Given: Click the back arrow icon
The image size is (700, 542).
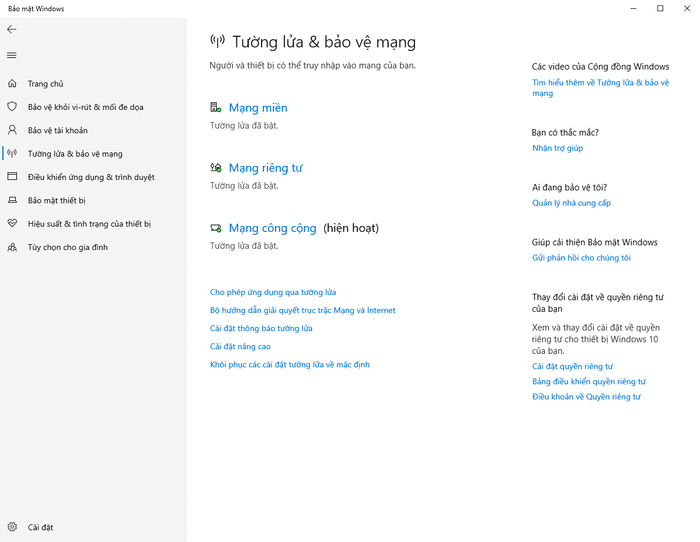Looking at the screenshot, I should coord(12,29).
